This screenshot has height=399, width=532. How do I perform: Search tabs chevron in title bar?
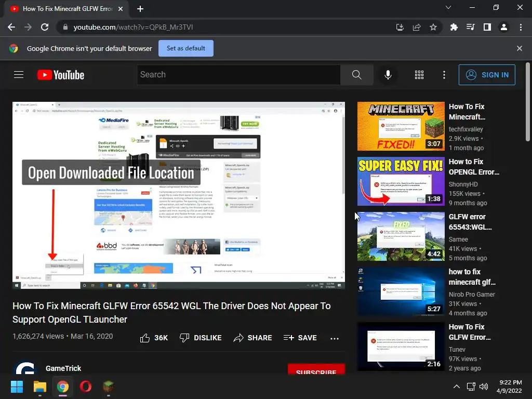(448, 7)
